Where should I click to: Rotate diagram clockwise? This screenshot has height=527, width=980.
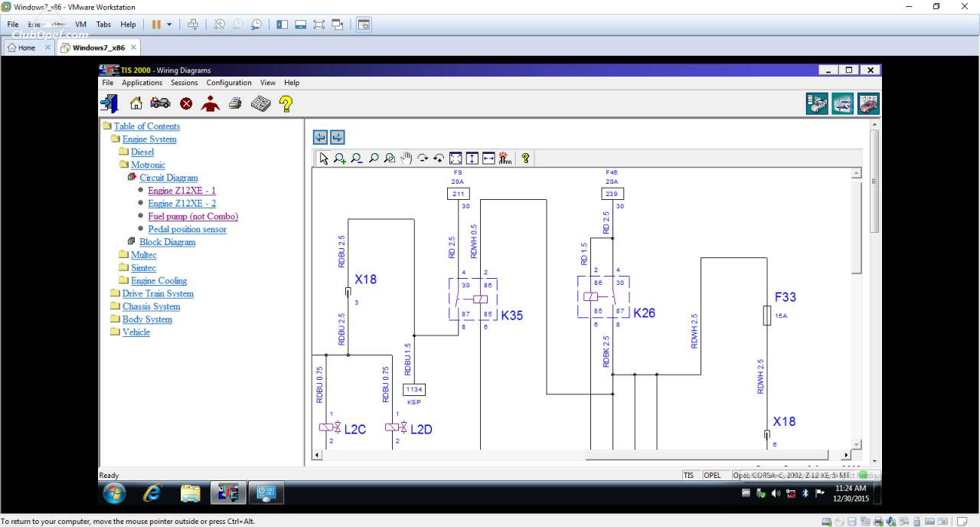(x=423, y=159)
